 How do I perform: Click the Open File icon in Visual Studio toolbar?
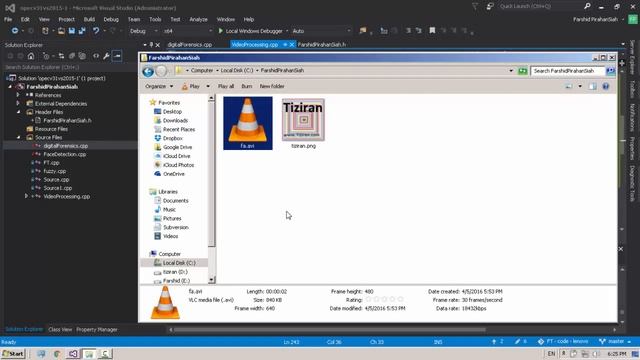(61, 31)
